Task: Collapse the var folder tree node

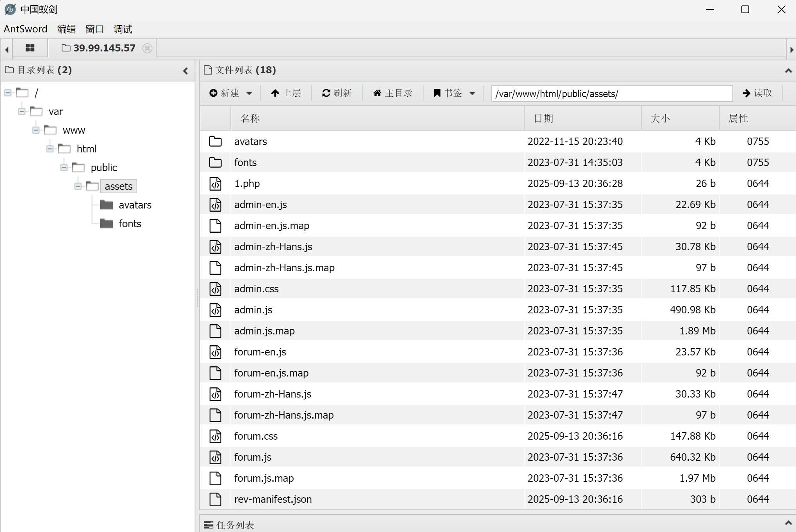Action: tap(22, 111)
